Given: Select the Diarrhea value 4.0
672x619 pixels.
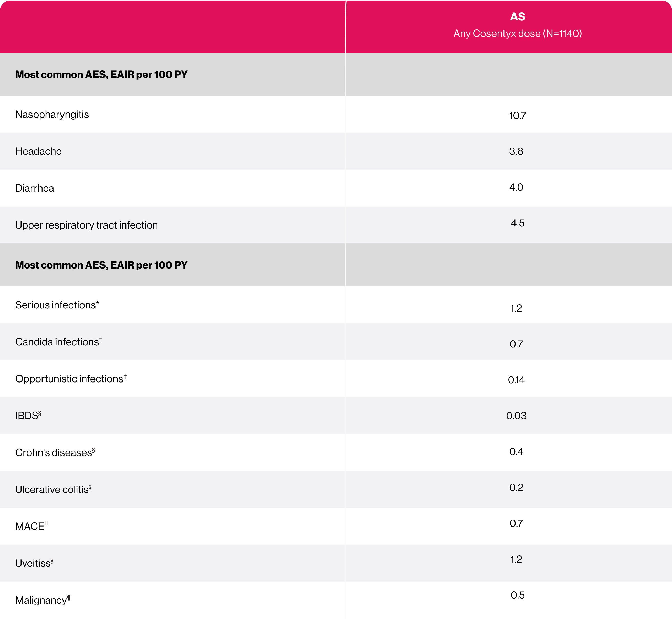Looking at the screenshot, I should click(516, 187).
